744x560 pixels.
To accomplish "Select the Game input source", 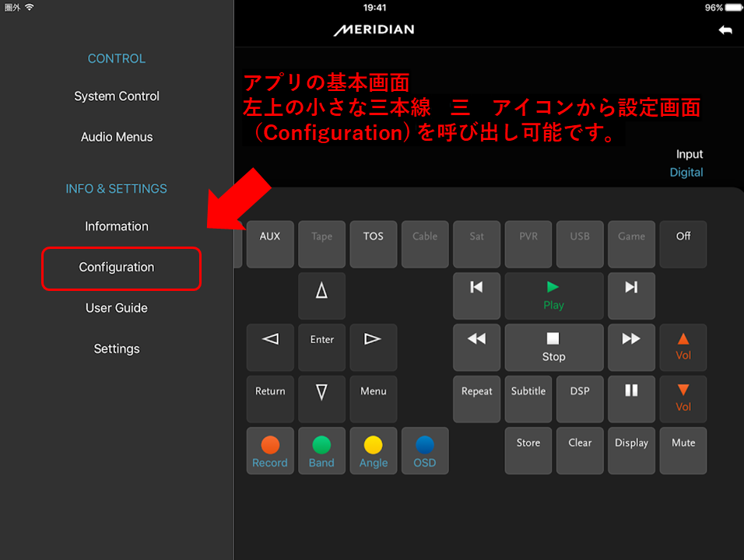I will tap(632, 244).
